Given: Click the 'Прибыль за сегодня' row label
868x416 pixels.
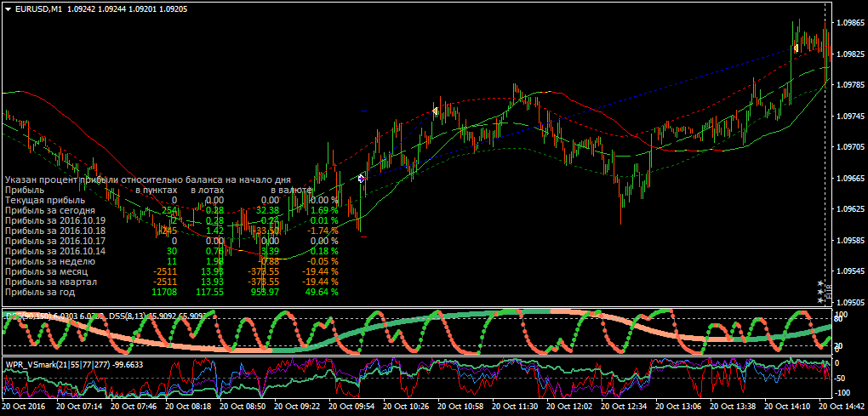Looking at the screenshot, I should (x=49, y=210).
